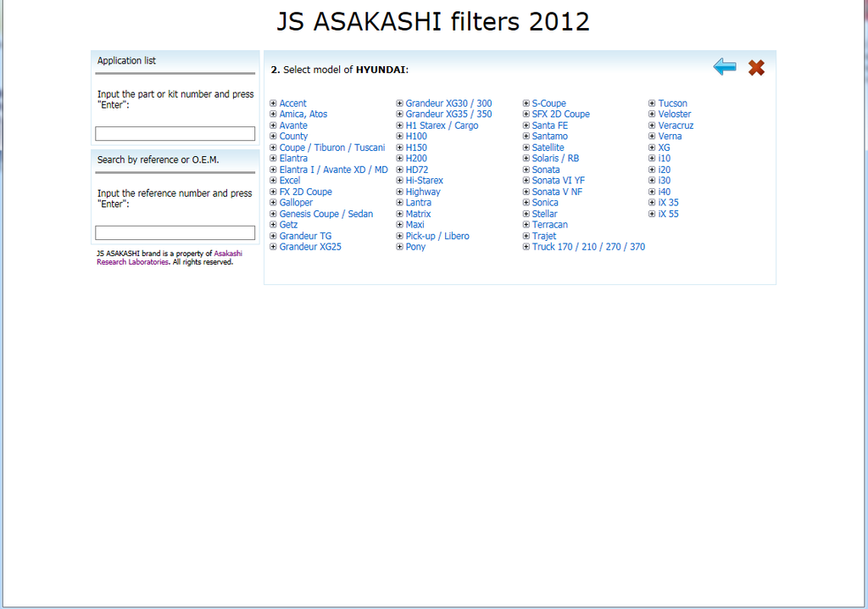The width and height of the screenshot is (868, 609).
Task: Choose the H200 model link
Action: point(416,159)
